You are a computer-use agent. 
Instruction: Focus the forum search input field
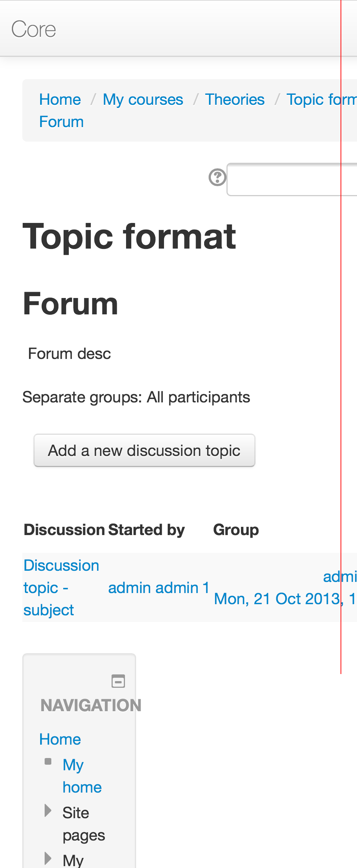click(x=292, y=179)
